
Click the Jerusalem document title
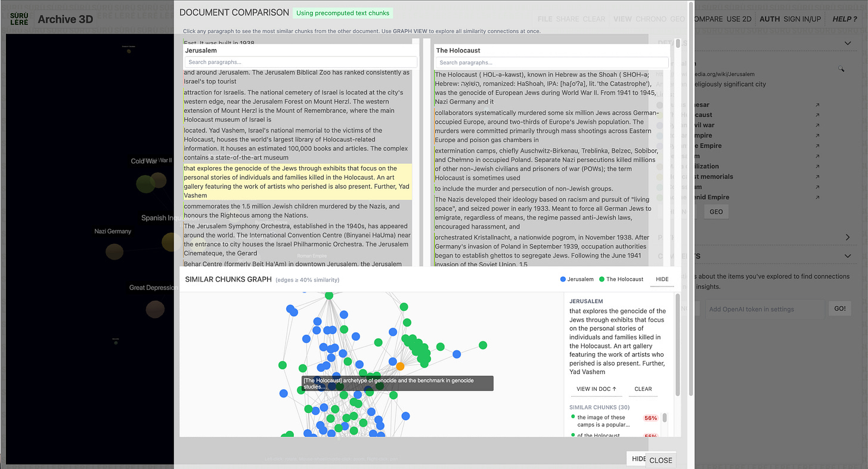(201, 51)
